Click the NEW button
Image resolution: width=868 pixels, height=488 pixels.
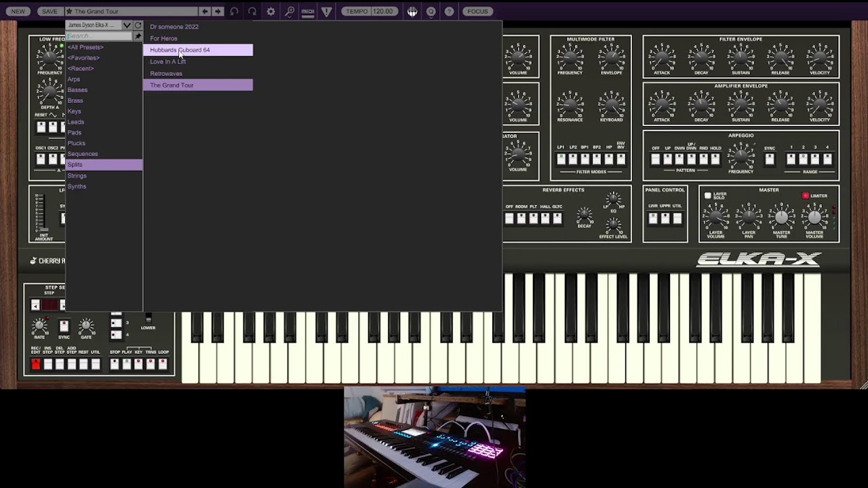[18, 12]
